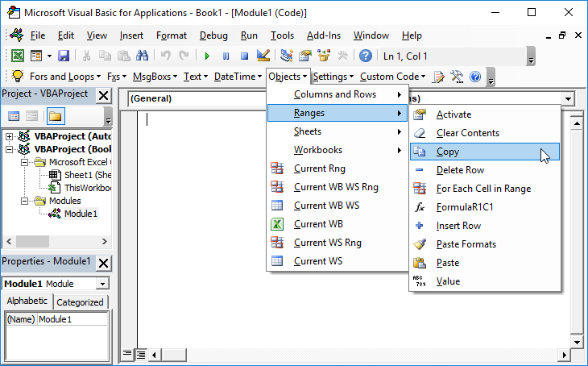
Task: Open the Fors and Loops dropdown
Action: click(61, 77)
